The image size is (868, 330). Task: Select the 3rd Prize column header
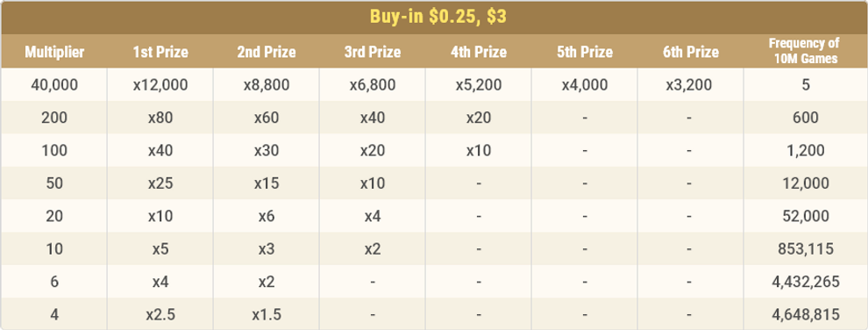click(x=373, y=52)
